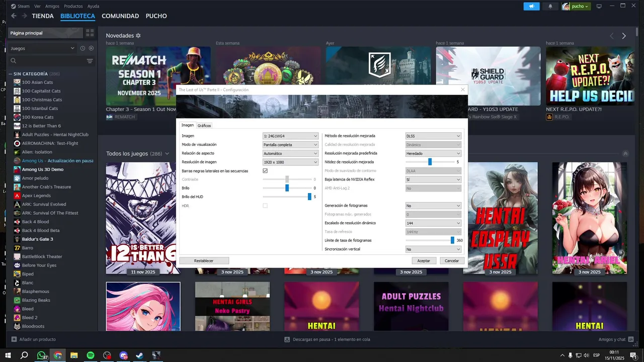Click the Amigos y chat icon
Screen dimensions: 644x362
tap(631, 339)
